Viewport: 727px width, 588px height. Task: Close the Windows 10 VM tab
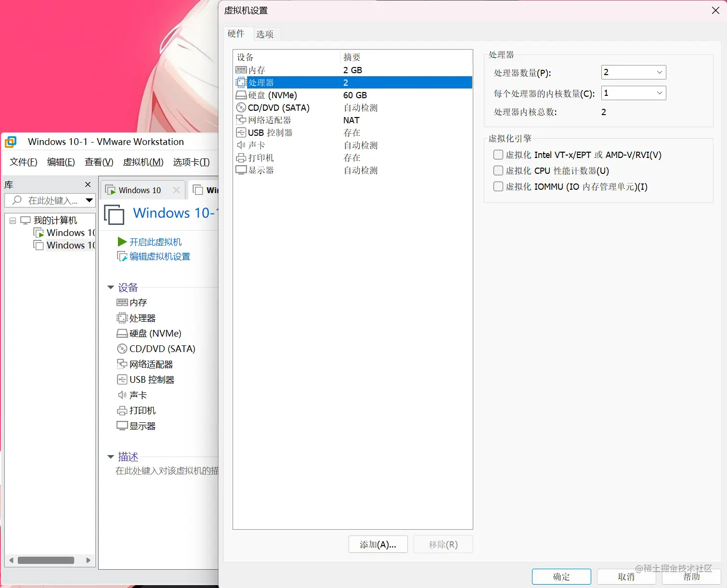tap(176, 190)
